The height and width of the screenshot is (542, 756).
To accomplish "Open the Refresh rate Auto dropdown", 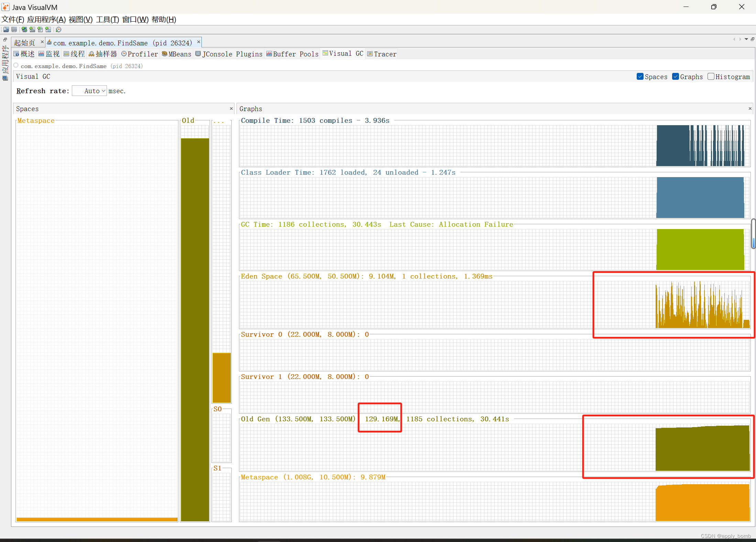I will [90, 91].
